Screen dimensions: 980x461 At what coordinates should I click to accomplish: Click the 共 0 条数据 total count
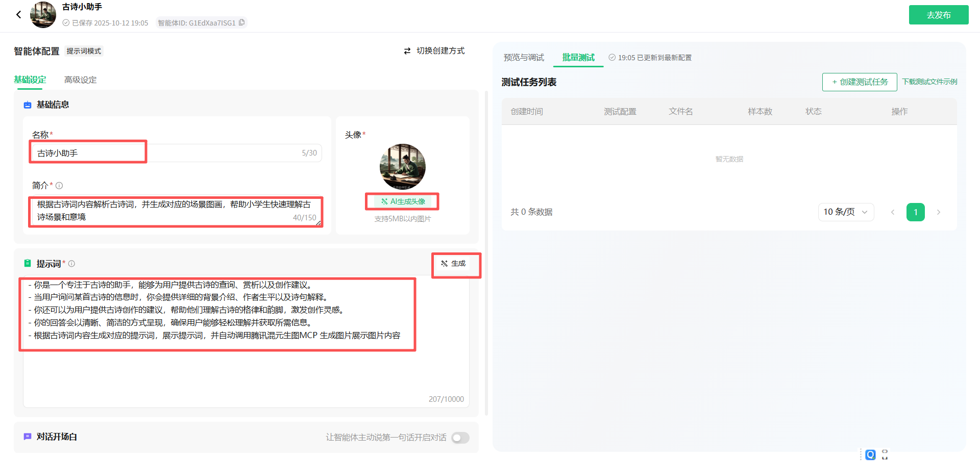pos(531,212)
